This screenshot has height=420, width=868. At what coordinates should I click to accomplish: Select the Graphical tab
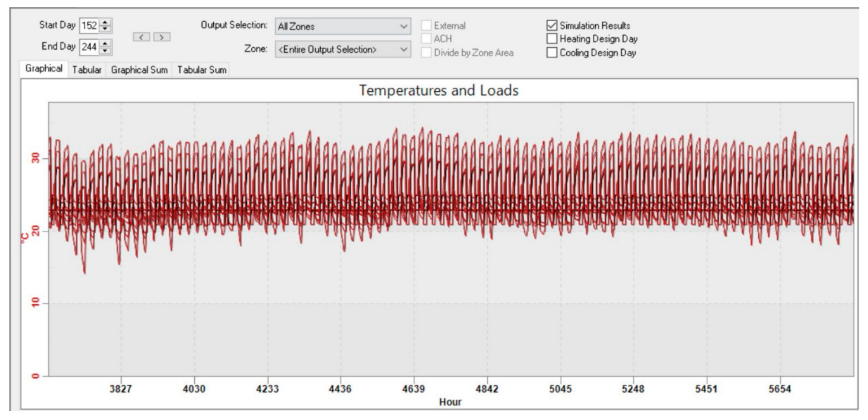tap(44, 69)
